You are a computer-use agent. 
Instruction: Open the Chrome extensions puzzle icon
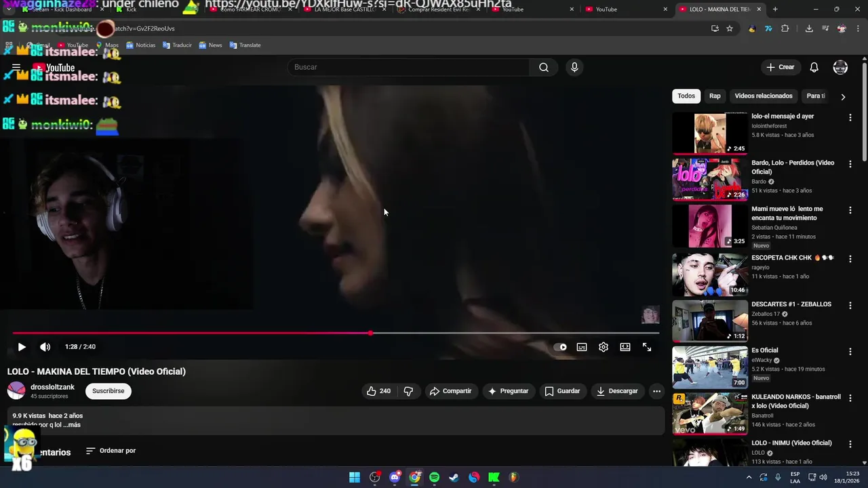[785, 28]
